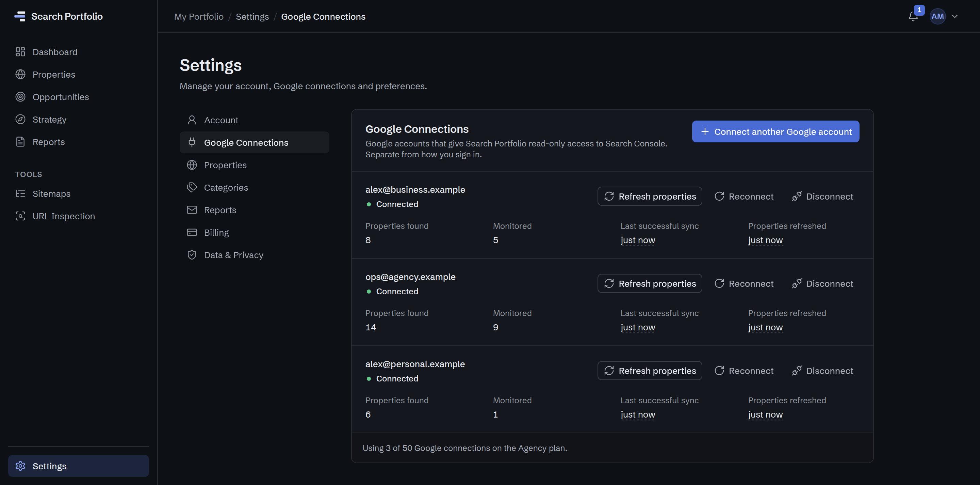Screen dimensions: 980x485
Task: Open notifications bell icon
Action: click(x=913, y=16)
